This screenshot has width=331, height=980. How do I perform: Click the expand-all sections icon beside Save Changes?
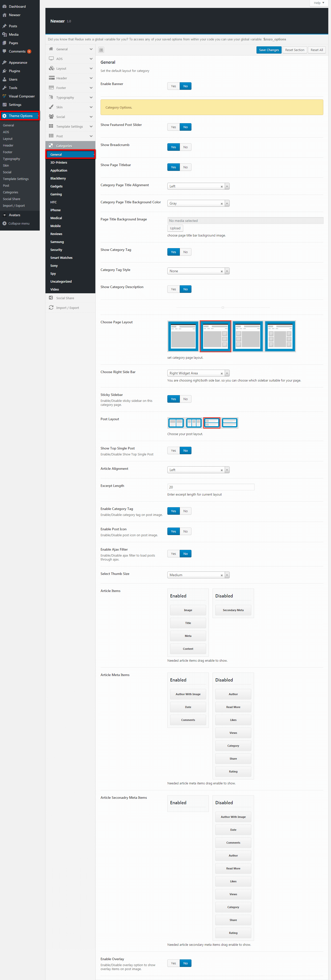pos(101,50)
